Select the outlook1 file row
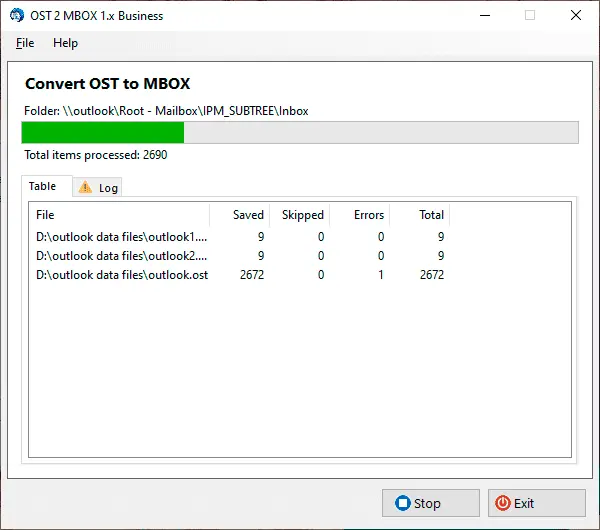Screen dimensions: 600x530 (x=122, y=237)
